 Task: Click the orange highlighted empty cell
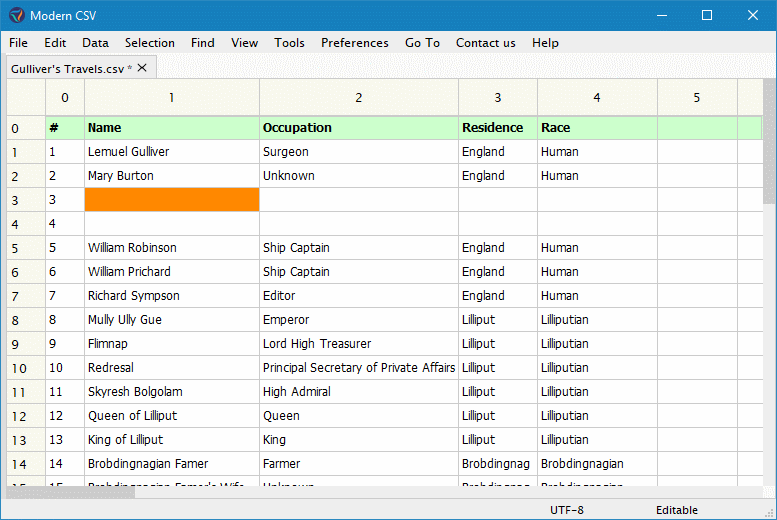click(x=171, y=200)
